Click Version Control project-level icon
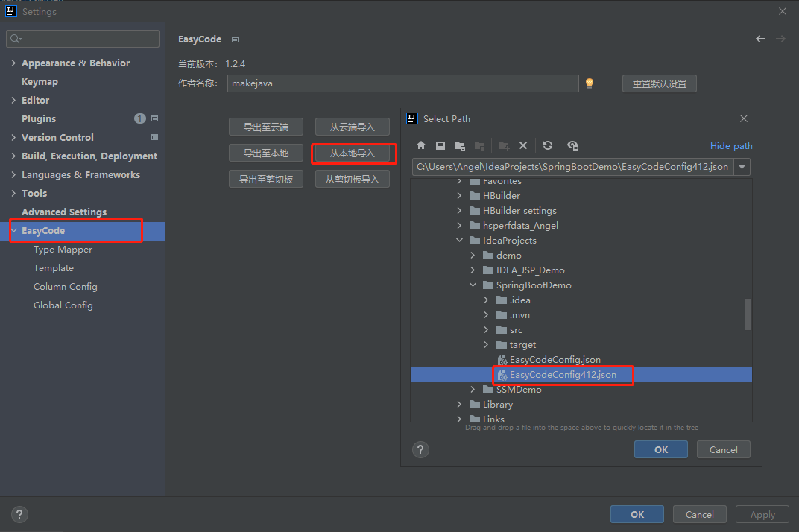 pyautogui.click(x=154, y=137)
